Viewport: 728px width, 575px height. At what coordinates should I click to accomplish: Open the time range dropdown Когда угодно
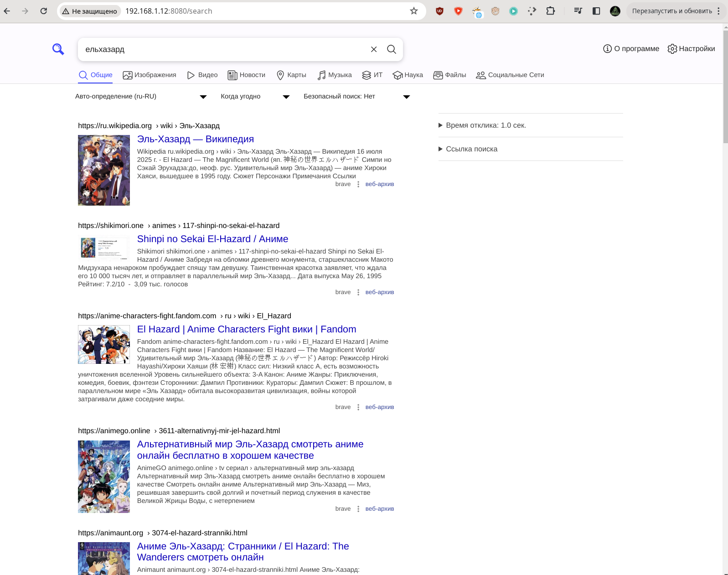pos(255,96)
